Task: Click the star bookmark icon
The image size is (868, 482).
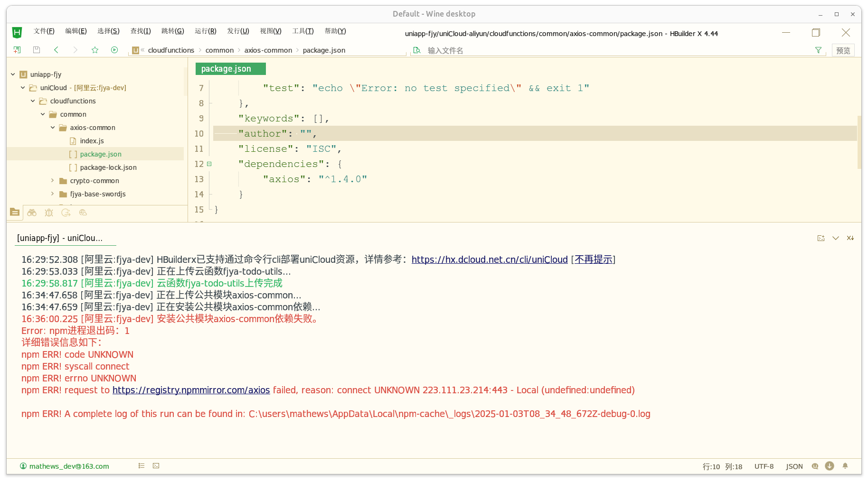Action: tap(95, 50)
